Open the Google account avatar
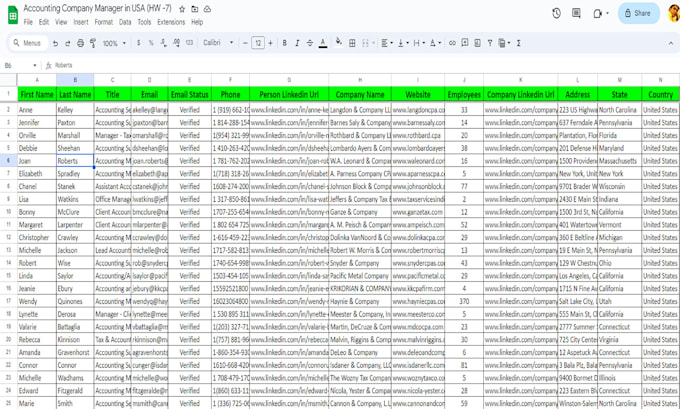 [x=674, y=13]
